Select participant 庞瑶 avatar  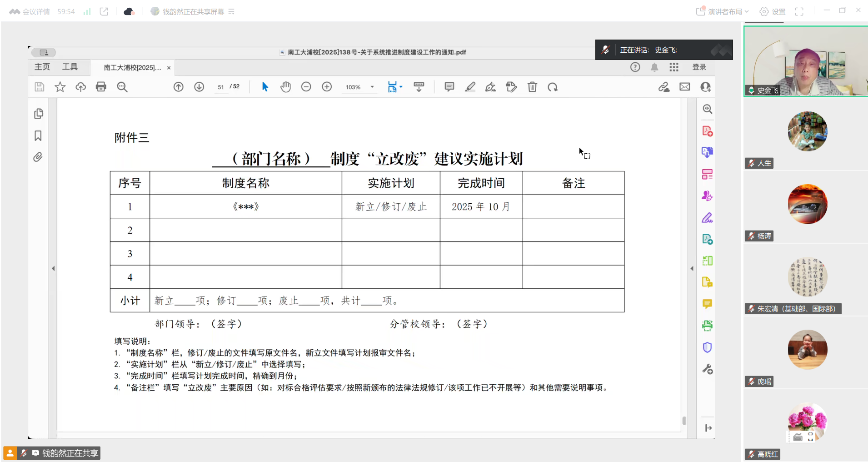[x=807, y=350]
